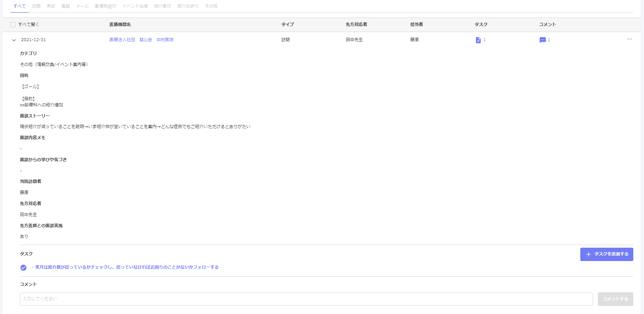Open the task icon in the 2021-12-31 row
The height and width of the screenshot is (314, 644).
[478, 40]
